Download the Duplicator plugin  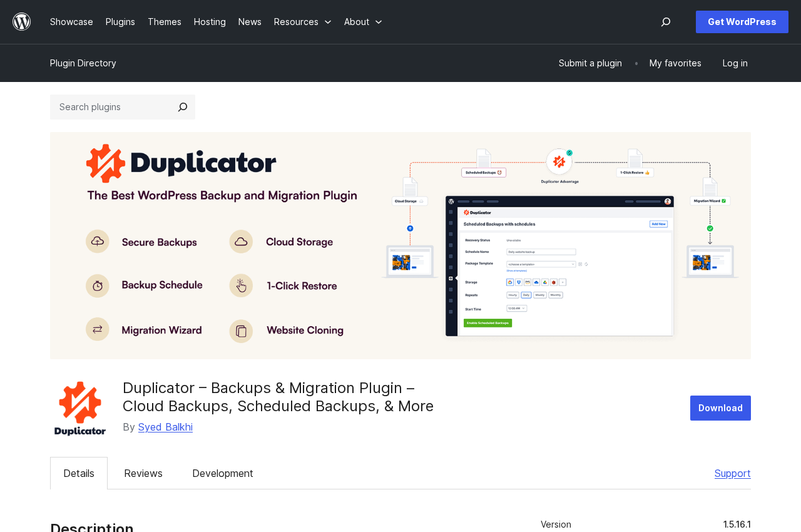pyautogui.click(x=720, y=408)
